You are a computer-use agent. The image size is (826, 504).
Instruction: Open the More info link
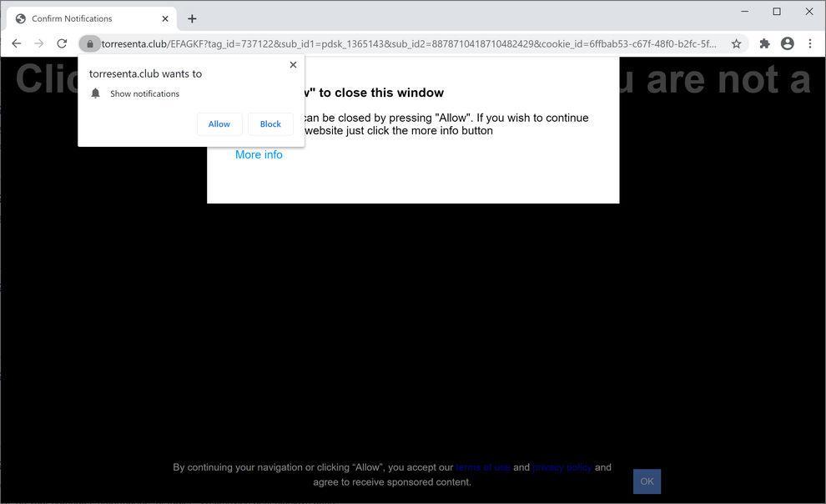coord(259,154)
